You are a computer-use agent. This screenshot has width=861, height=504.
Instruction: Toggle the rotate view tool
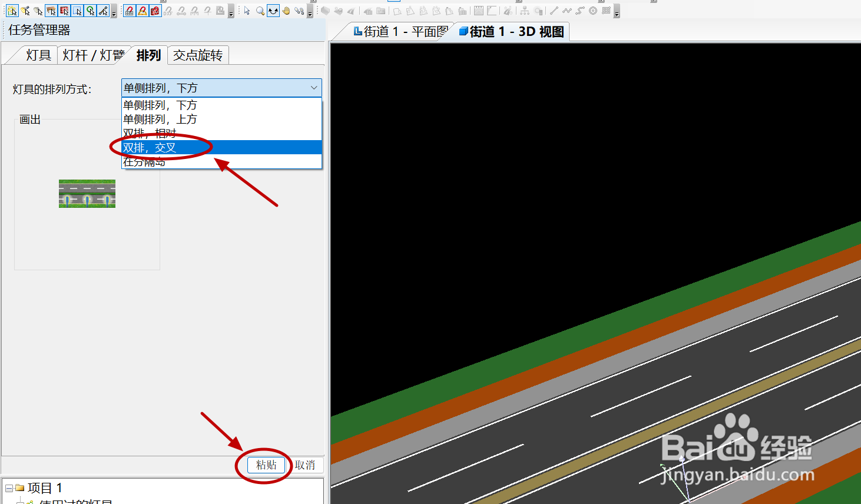tap(273, 11)
